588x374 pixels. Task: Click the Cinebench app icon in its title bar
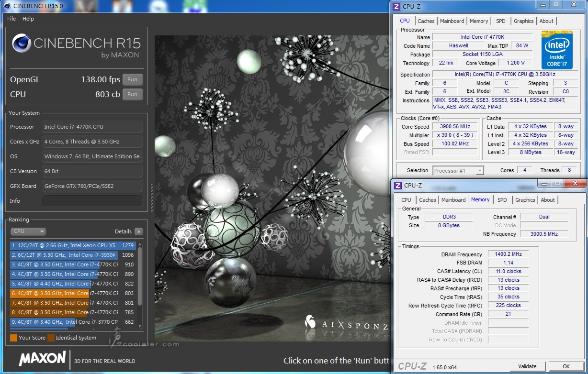pos(6,6)
